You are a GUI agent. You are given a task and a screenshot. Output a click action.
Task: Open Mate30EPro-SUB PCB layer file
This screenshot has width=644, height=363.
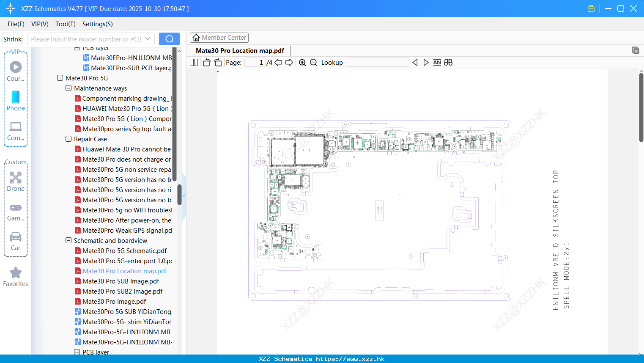pos(128,68)
